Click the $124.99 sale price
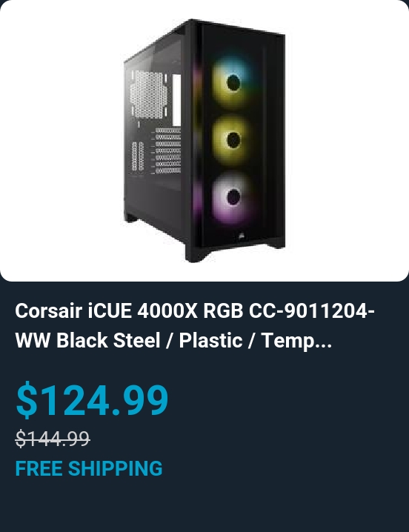Image resolution: width=409 pixels, height=532 pixels. click(x=92, y=399)
